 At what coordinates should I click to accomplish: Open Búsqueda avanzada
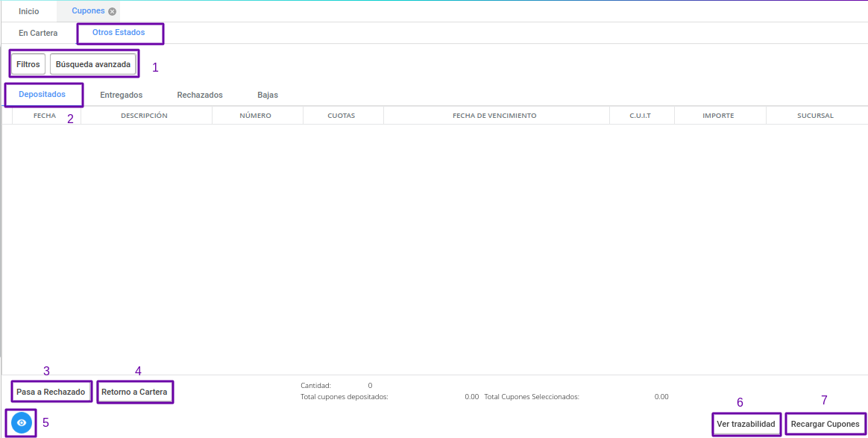(x=93, y=64)
